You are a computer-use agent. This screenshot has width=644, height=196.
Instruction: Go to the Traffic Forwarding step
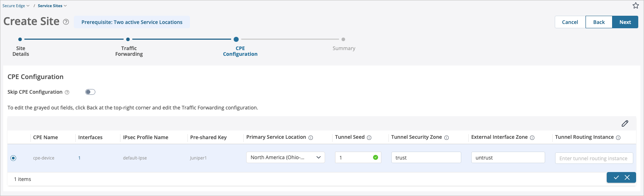point(129,51)
